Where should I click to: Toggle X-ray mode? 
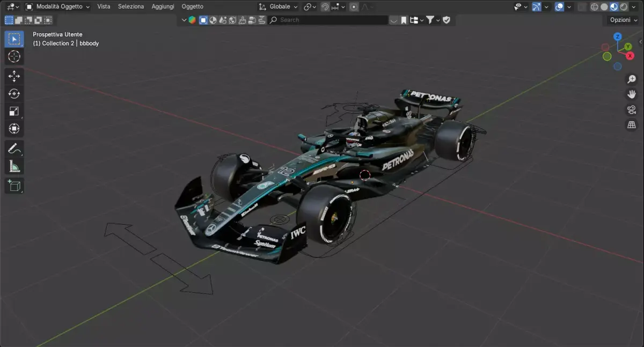(x=583, y=7)
